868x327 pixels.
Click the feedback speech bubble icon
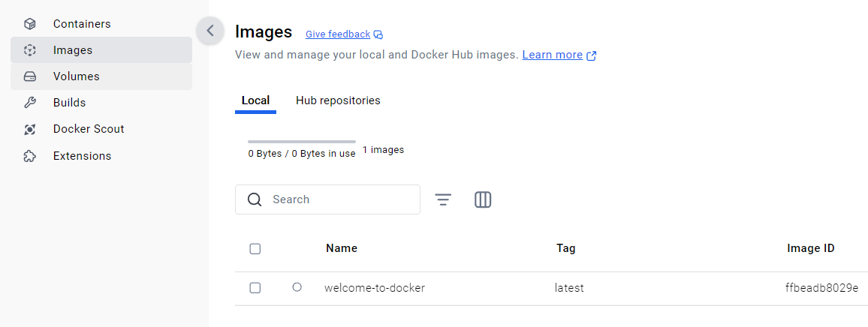378,34
